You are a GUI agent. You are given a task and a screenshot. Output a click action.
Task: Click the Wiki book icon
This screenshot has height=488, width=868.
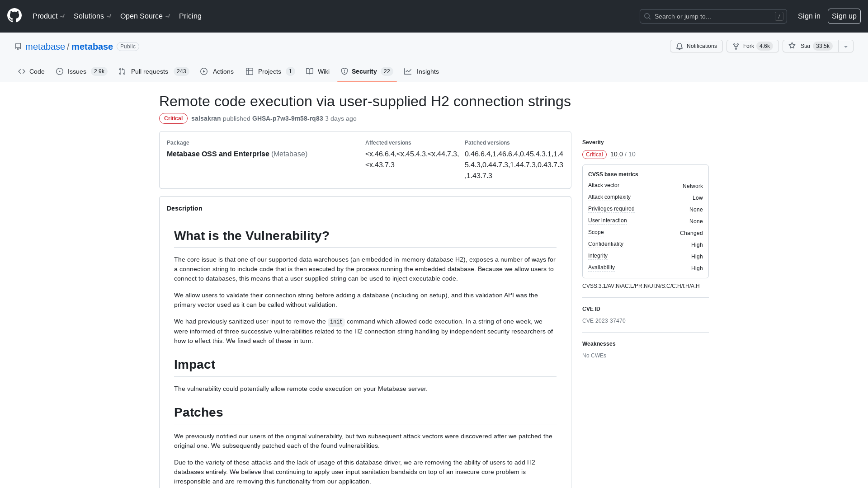click(310, 71)
